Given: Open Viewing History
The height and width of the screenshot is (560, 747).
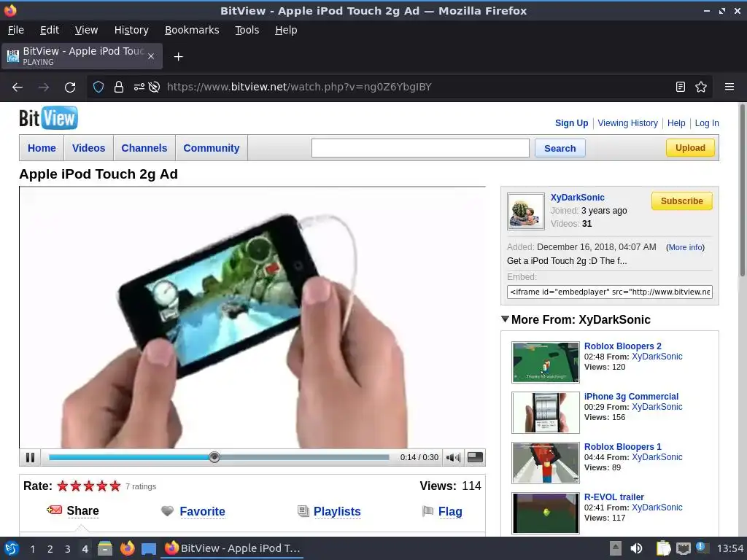Looking at the screenshot, I should [627, 122].
